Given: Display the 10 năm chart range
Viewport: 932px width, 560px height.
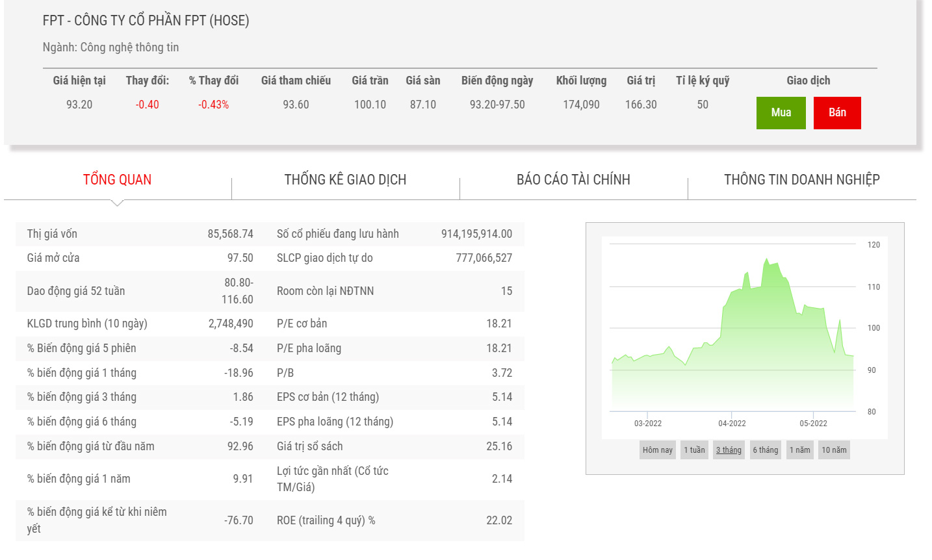Looking at the screenshot, I should pos(834,450).
